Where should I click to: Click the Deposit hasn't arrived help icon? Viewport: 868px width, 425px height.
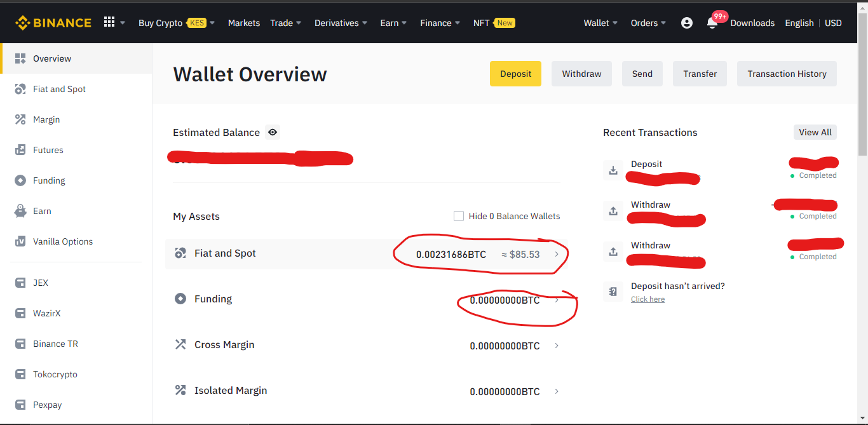613,292
